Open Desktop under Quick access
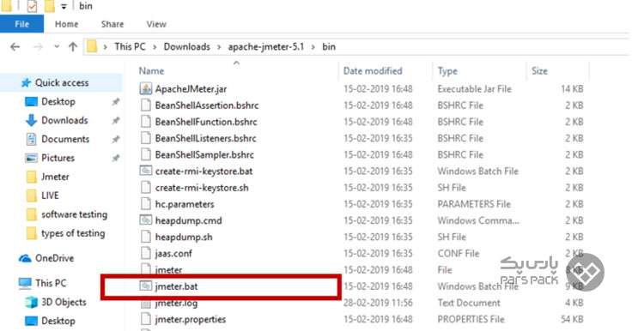Screen dimensions: 644x331 (x=58, y=102)
